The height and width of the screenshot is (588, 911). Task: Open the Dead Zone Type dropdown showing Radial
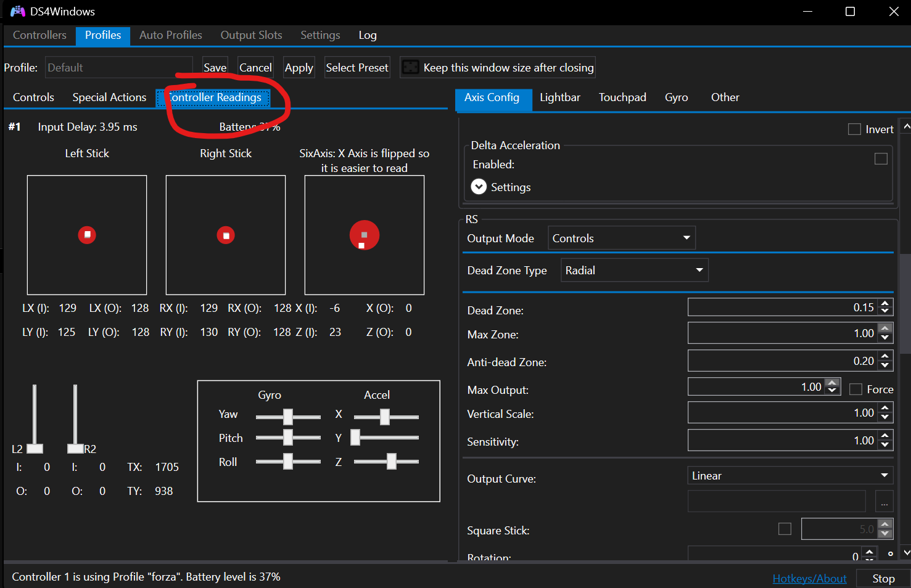(x=635, y=270)
